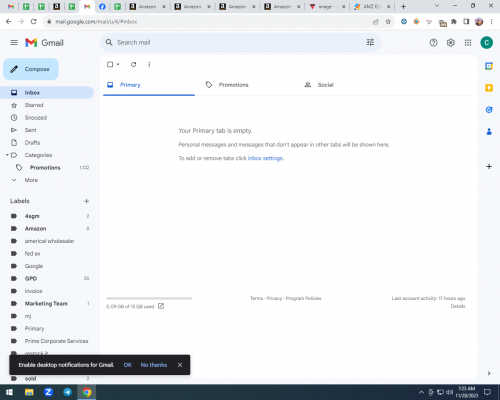Open Google Tasks side panel icon
The height and width of the screenshot is (400, 500).
pos(489,110)
